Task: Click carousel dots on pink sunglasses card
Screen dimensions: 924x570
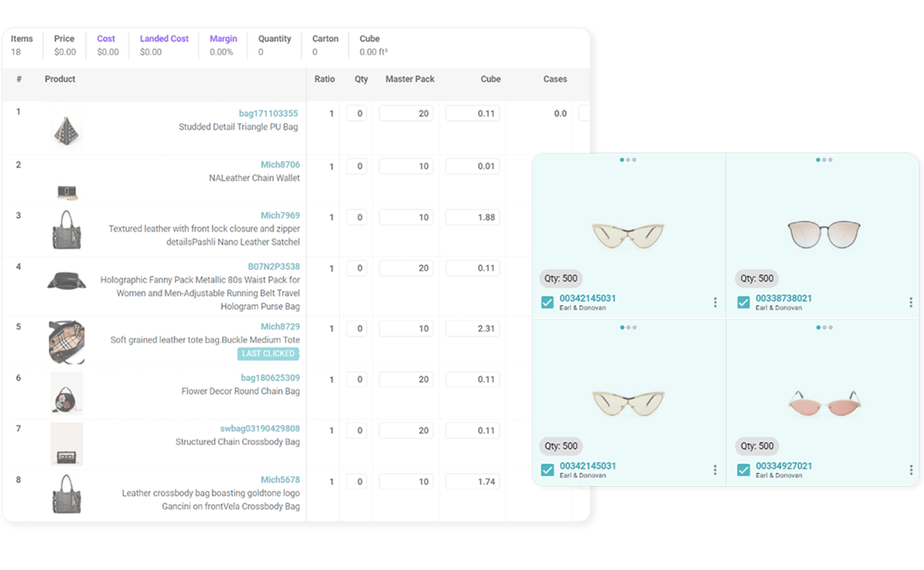Action: point(823,327)
